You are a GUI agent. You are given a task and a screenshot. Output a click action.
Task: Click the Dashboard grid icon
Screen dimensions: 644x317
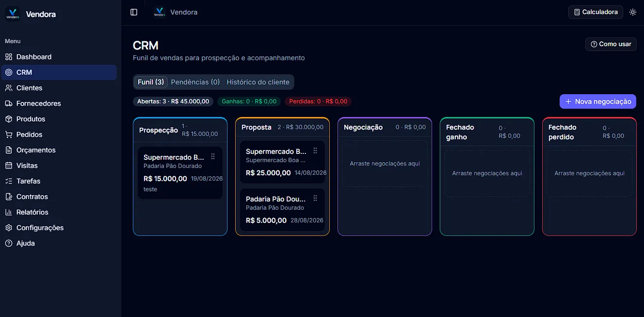[x=9, y=57]
